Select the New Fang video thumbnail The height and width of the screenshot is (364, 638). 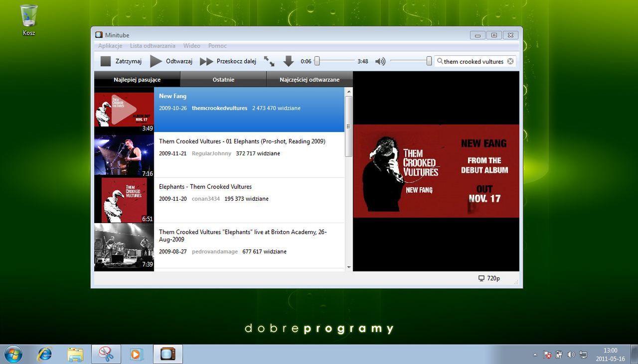coord(124,110)
